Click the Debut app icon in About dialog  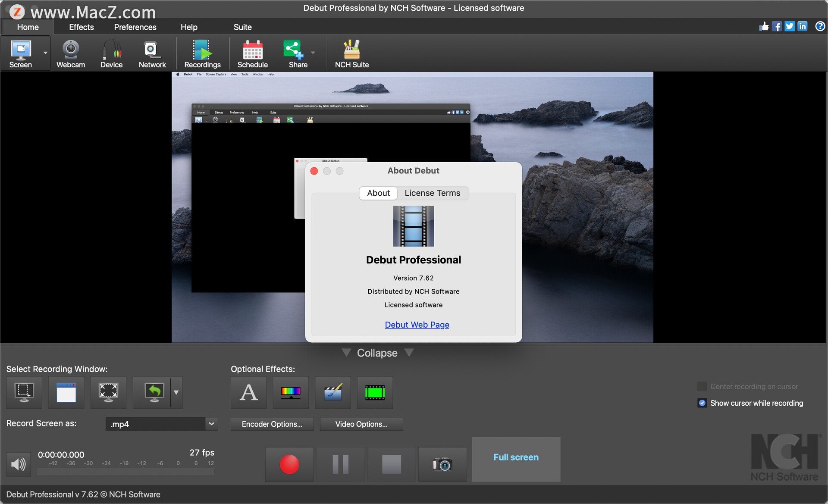pyautogui.click(x=414, y=226)
